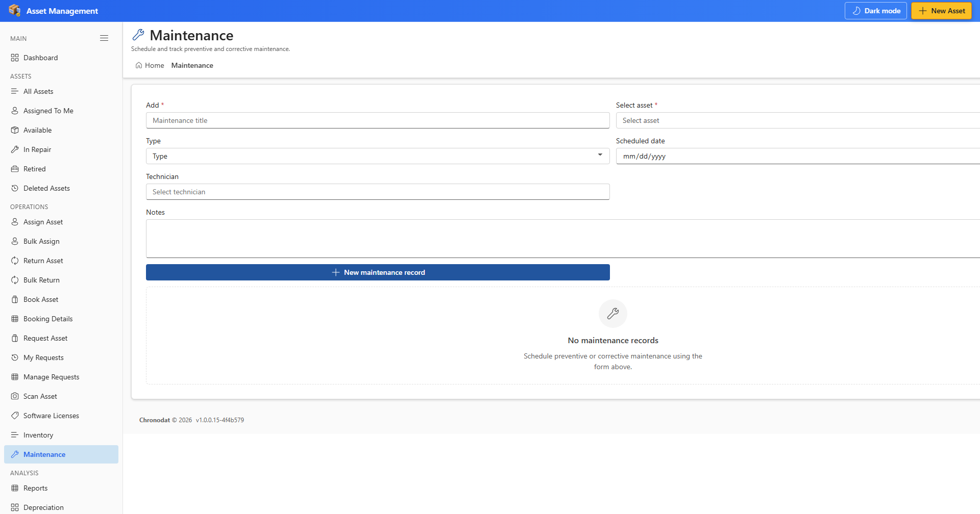Follow the Home breadcrumb link
The width and height of the screenshot is (980, 514).
(x=150, y=65)
